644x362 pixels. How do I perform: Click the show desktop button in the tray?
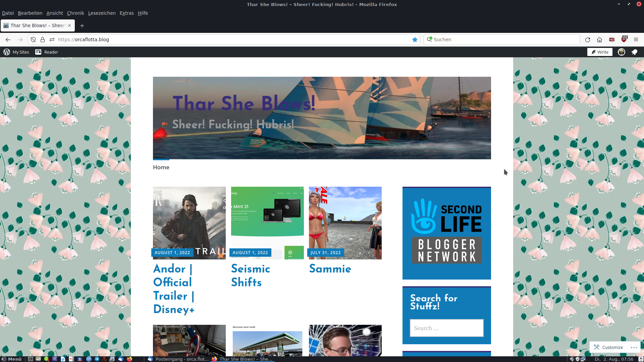[x=640, y=359]
